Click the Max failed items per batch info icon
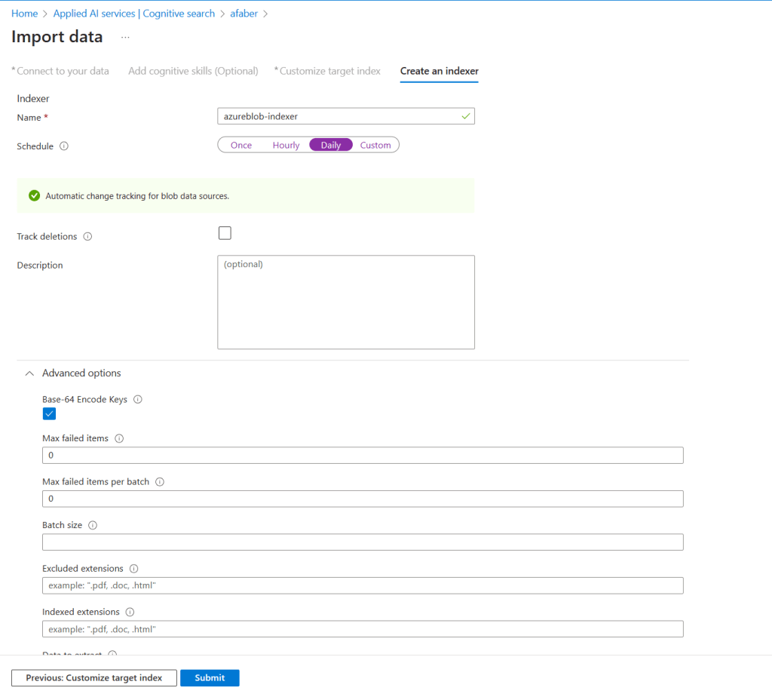The width and height of the screenshot is (772, 700). (x=160, y=482)
